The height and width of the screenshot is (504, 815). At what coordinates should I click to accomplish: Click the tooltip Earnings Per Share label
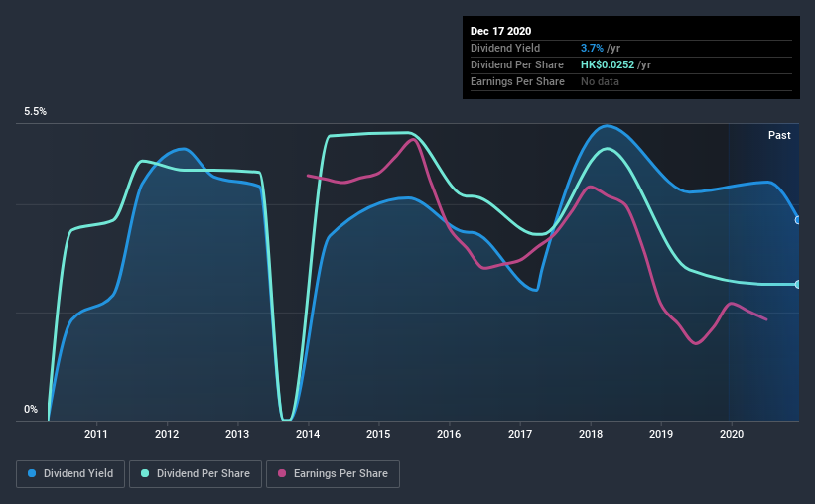517,81
